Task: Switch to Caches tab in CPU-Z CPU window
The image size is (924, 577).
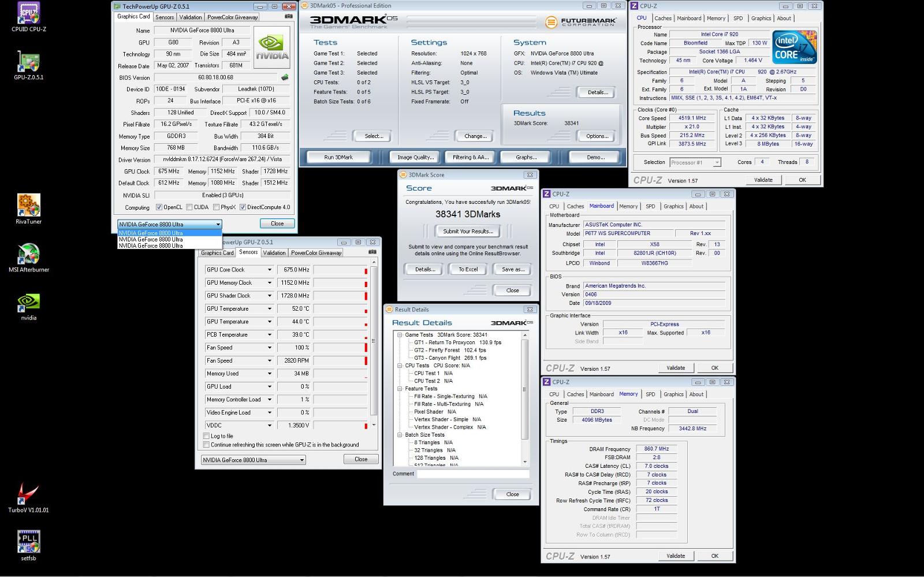Action: 663,18
